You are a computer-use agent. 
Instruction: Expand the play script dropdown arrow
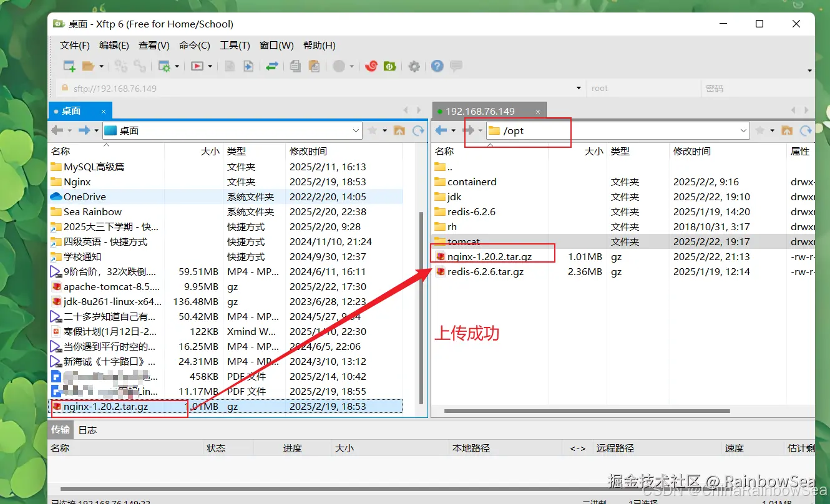point(210,66)
